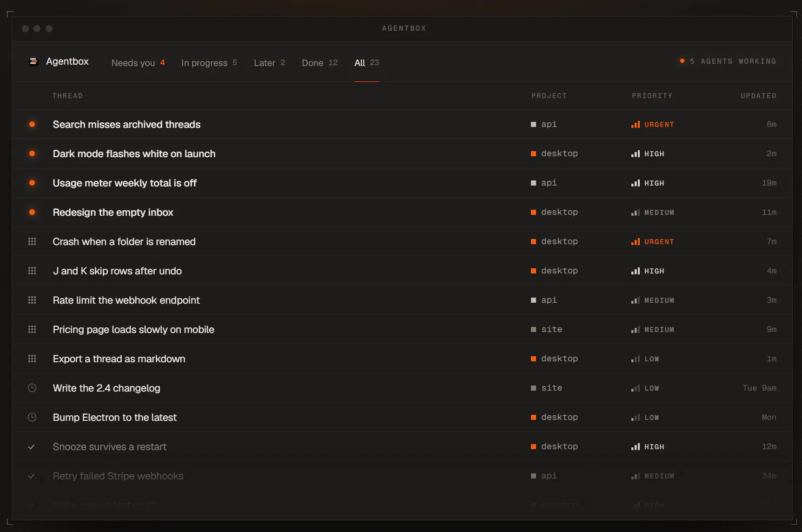Click checkmark icon beside Snooze survives a restart
The height and width of the screenshot is (532, 802).
click(x=32, y=447)
